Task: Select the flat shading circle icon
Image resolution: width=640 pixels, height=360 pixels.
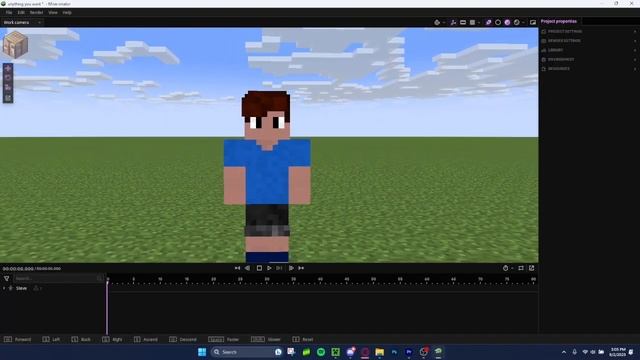Action: coord(498,22)
